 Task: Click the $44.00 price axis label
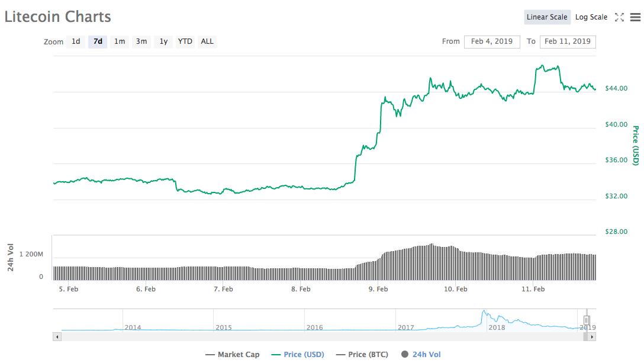click(616, 88)
